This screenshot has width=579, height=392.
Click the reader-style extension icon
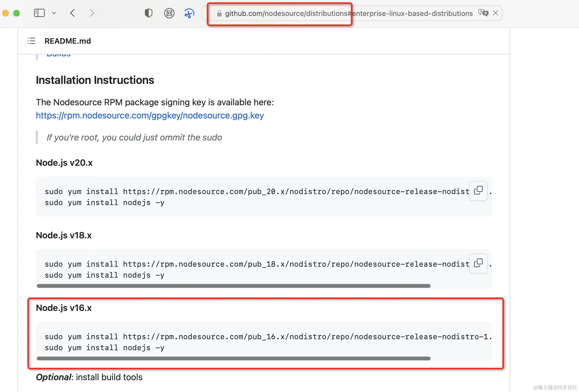click(x=169, y=13)
